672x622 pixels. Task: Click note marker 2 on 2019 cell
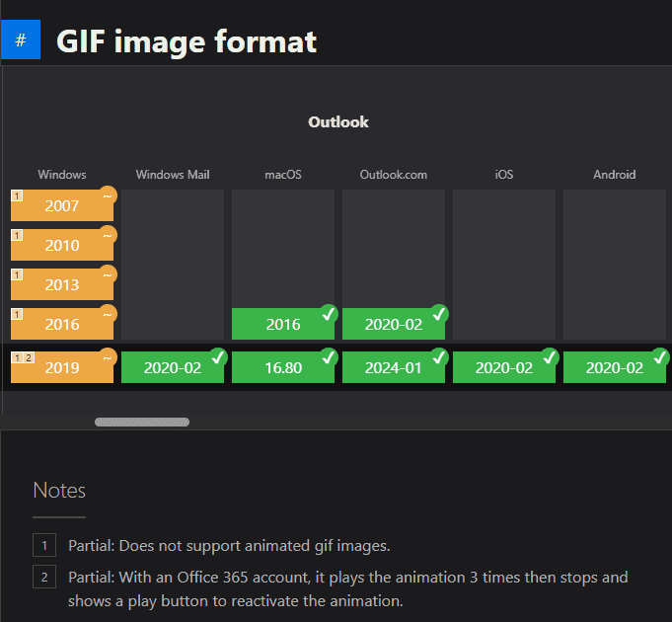point(29,357)
